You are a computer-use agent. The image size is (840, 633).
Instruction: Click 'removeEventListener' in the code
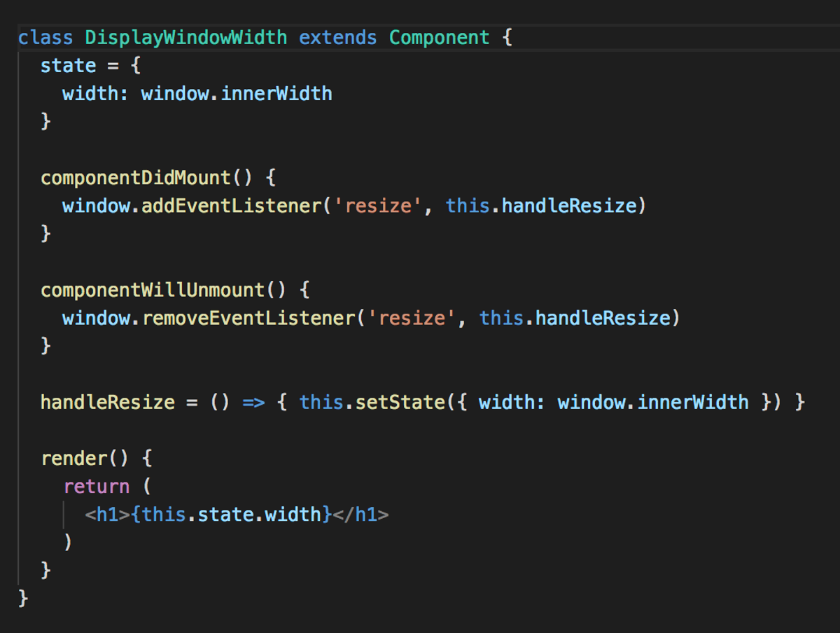(248, 318)
